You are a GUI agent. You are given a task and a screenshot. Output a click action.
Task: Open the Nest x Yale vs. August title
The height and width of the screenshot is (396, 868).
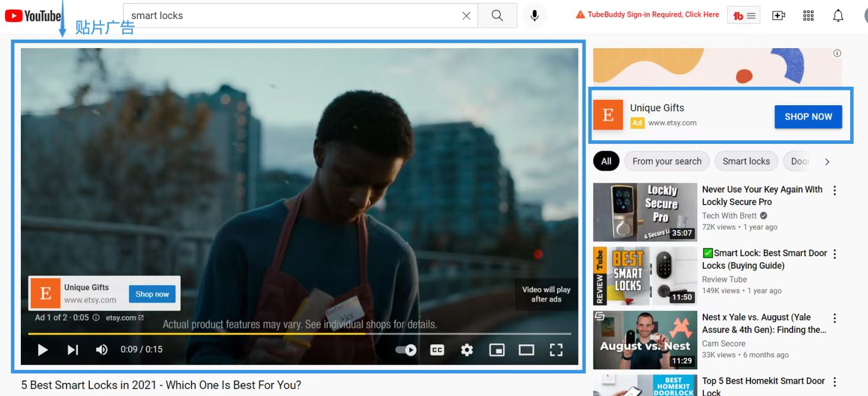click(764, 323)
